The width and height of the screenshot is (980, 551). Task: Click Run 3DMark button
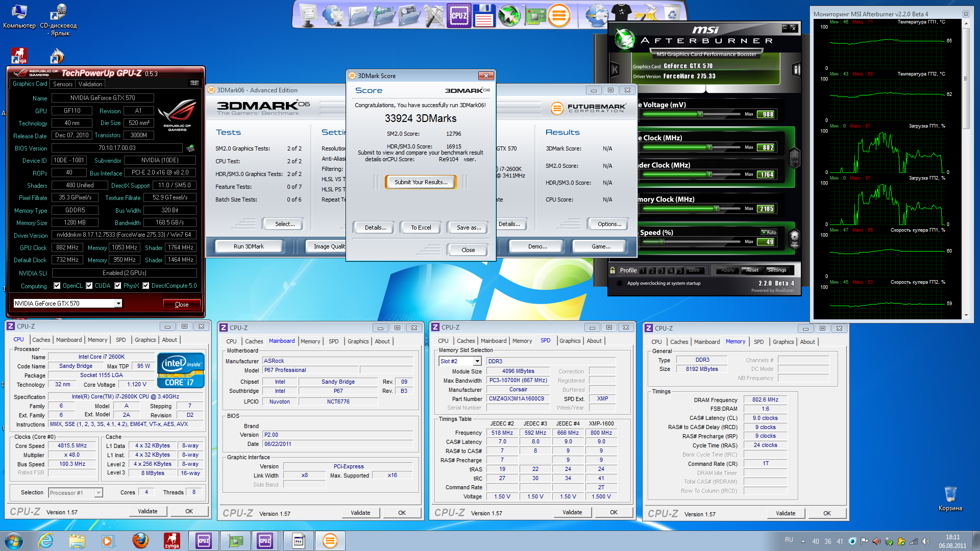[249, 246]
